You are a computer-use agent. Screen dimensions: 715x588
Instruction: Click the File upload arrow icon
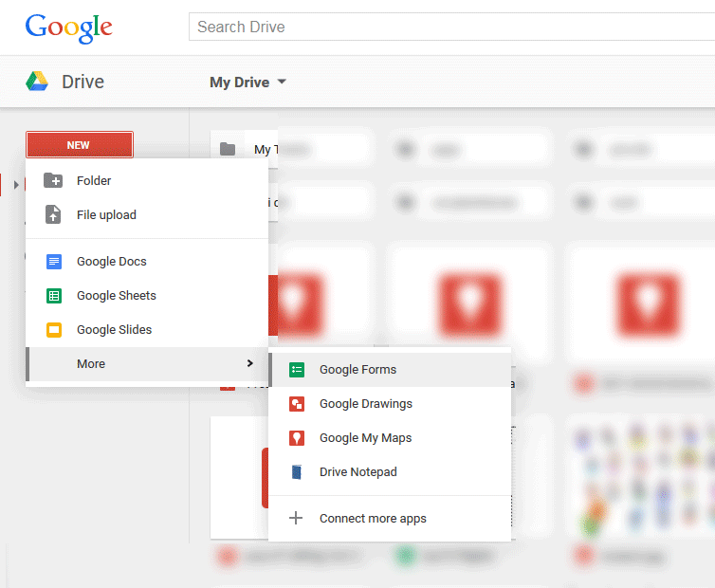pyautogui.click(x=53, y=214)
